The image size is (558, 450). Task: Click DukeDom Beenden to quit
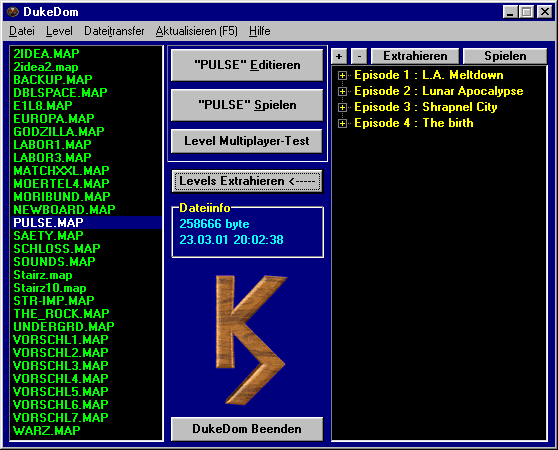(247, 429)
